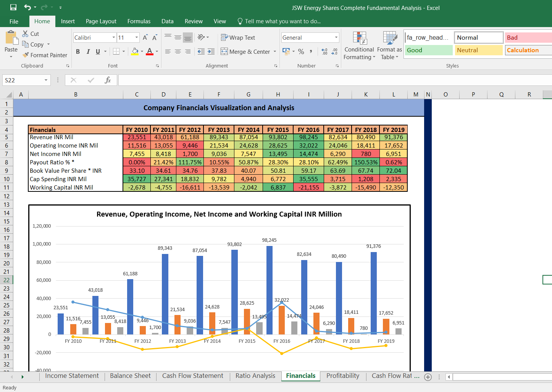Screen dimensions: 552x392
Task: Select the Profitability sheet tab
Action: 343,376
